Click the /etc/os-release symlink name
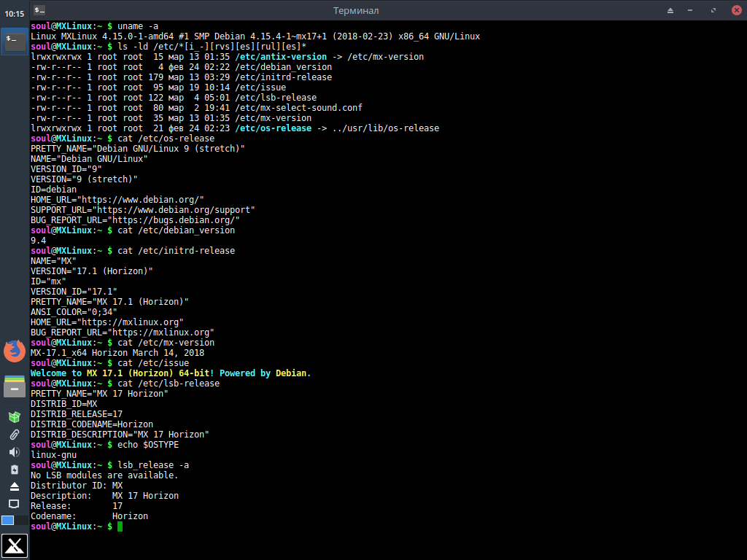Screen dimensions: 747x560 click(273, 128)
